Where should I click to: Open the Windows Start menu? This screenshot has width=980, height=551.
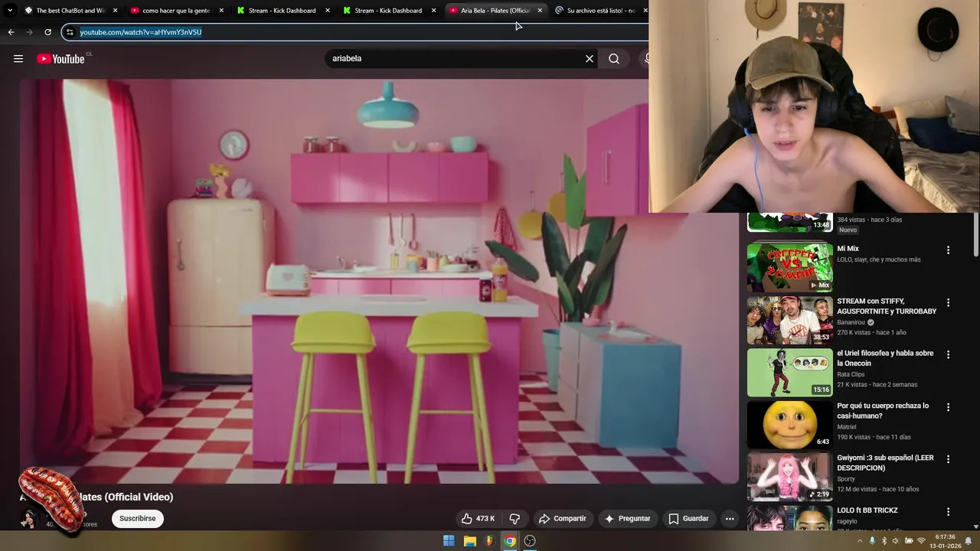tap(449, 541)
